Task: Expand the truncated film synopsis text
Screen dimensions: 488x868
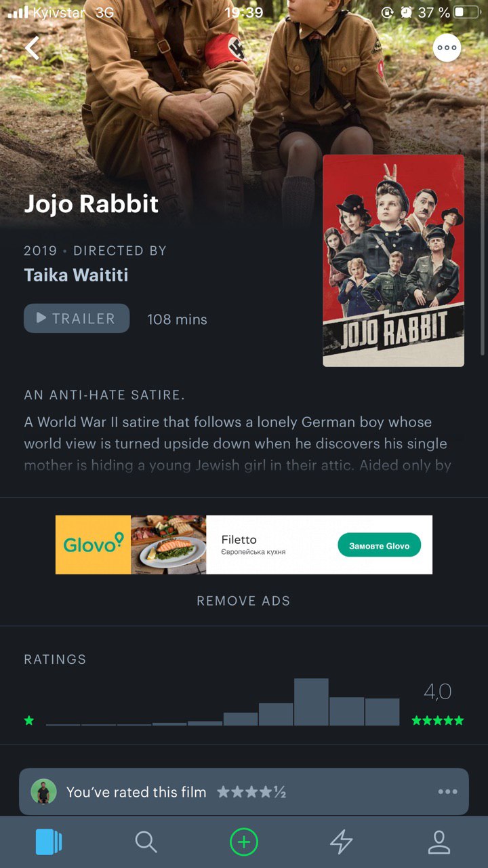Action: coord(237,443)
